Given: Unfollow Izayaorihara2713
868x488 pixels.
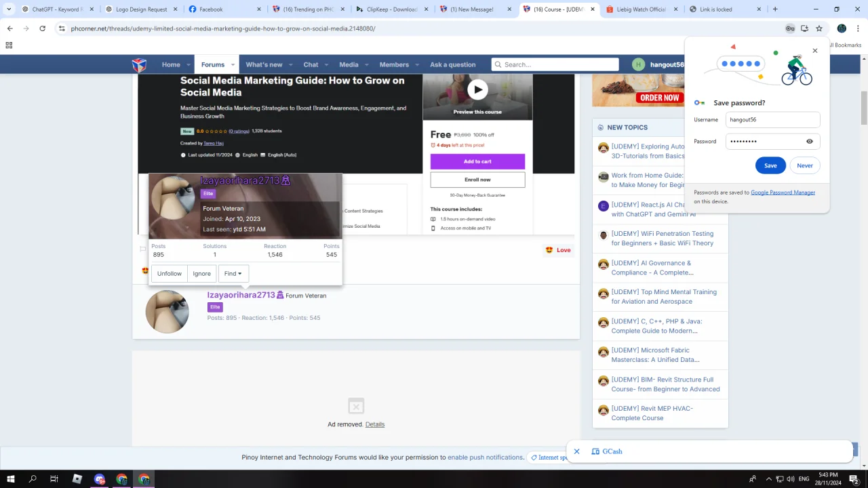Looking at the screenshot, I should (170, 274).
